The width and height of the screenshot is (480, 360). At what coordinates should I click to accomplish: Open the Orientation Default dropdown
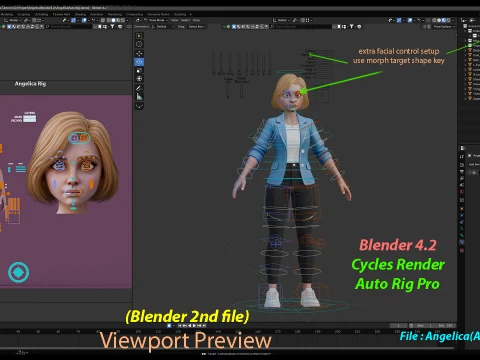click(x=162, y=27)
